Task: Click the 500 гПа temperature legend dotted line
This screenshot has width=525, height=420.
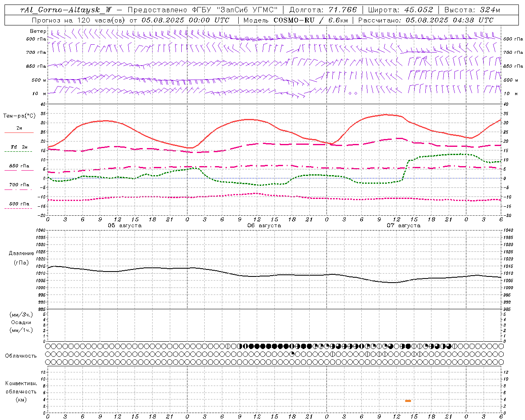Action: [18, 209]
